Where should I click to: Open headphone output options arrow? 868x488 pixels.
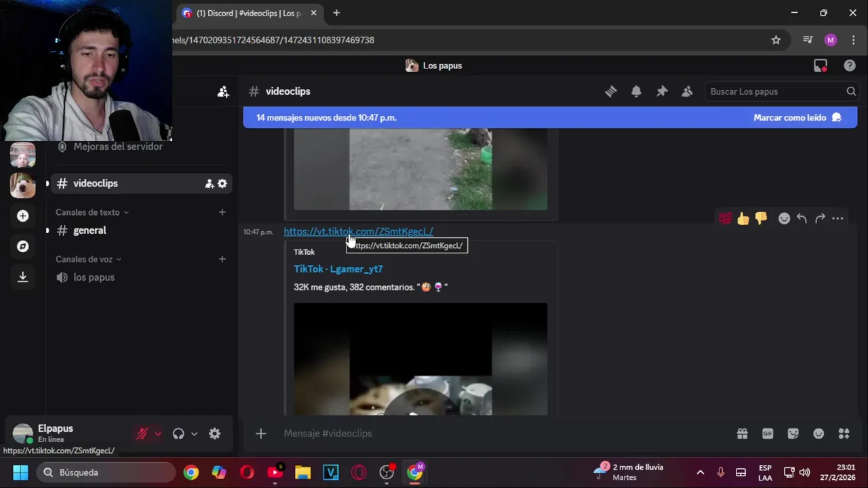pyautogui.click(x=194, y=434)
